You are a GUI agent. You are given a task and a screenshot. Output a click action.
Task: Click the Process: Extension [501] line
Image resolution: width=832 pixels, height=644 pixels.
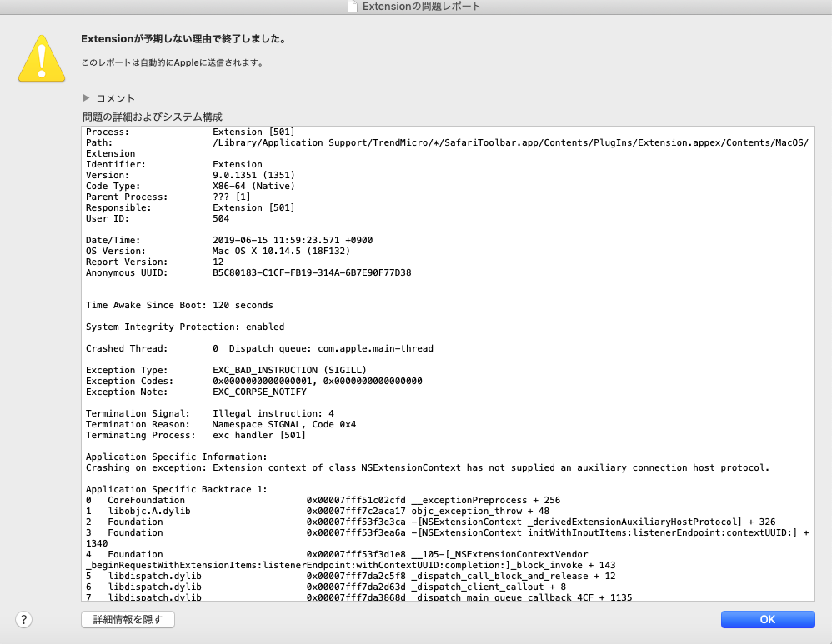pyautogui.click(x=190, y=132)
